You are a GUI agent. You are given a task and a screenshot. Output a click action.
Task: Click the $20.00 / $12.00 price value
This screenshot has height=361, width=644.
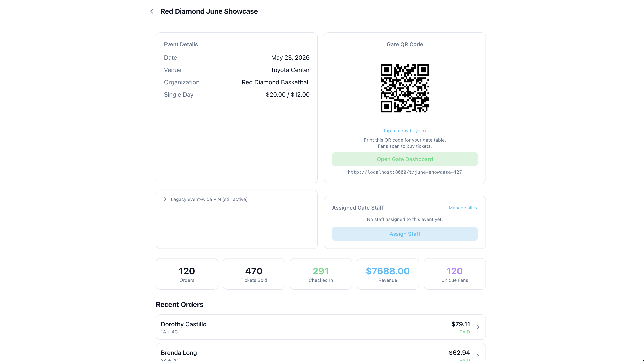click(287, 95)
